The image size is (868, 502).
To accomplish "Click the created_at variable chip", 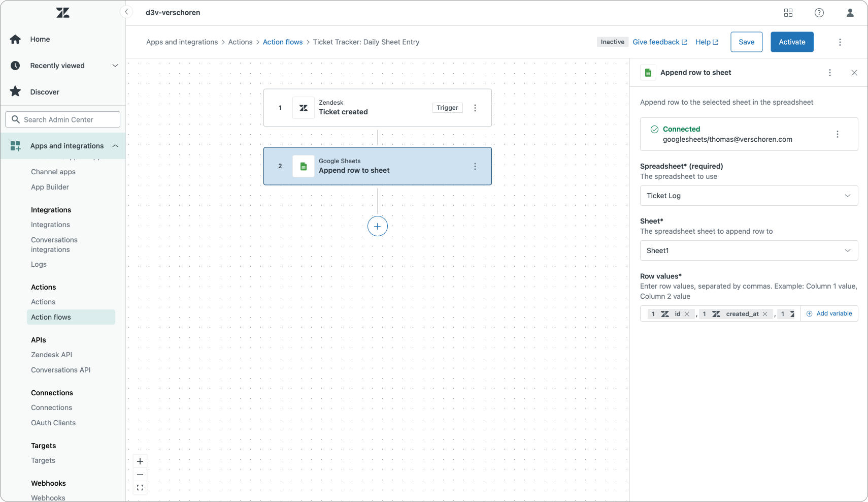I will (x=736, y=314).
